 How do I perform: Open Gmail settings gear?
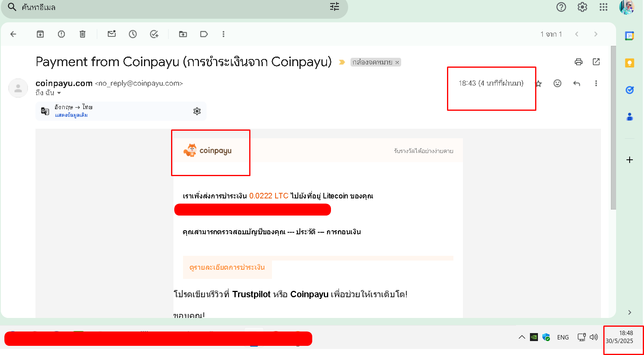pyautogui.click(x=582, y=7)
